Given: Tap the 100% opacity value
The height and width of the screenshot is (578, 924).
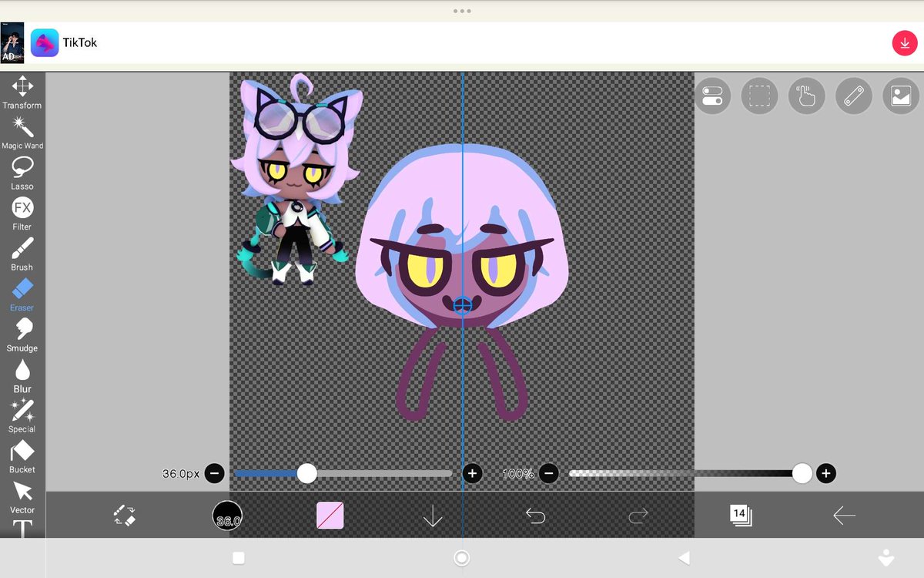Looking at the screenshot, I should pyautogui.click(x=518, y=474).
